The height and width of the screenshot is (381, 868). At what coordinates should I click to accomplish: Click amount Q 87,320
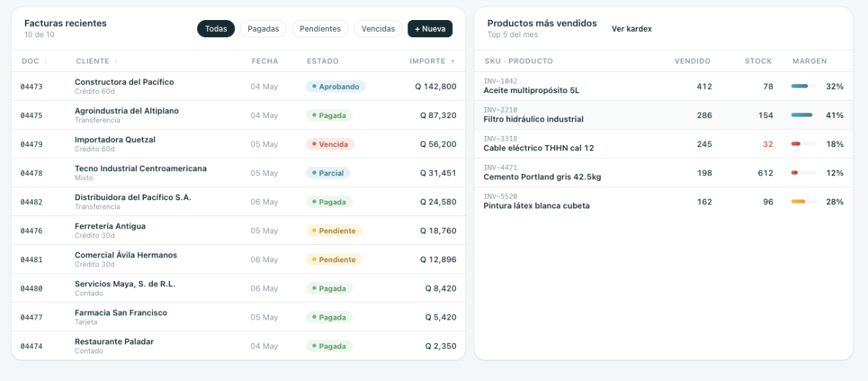pyautogui.click(x=438, y=115)
